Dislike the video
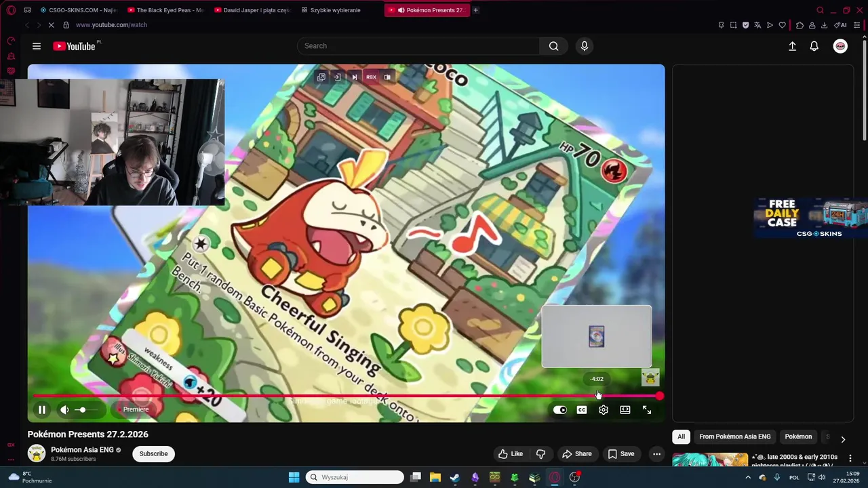 click(540, 453)
